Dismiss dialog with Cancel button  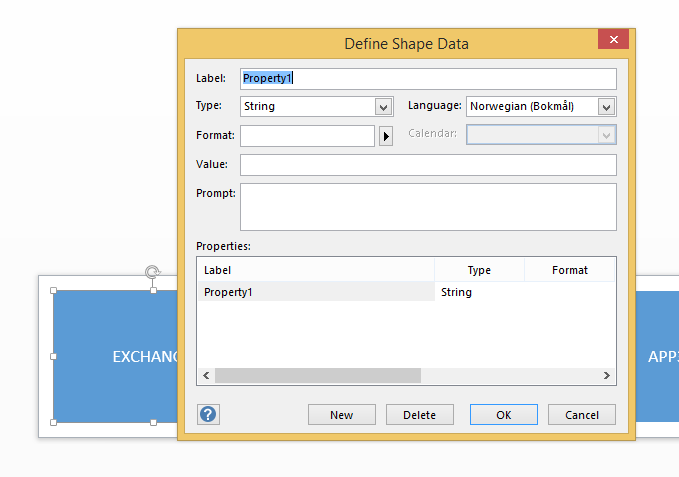tap(582, 415)
